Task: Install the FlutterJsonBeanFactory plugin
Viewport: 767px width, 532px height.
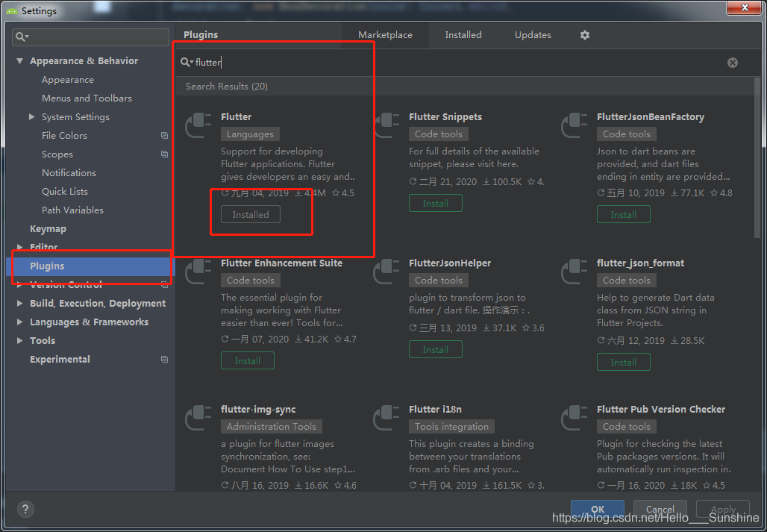Action: coord(623,215)
